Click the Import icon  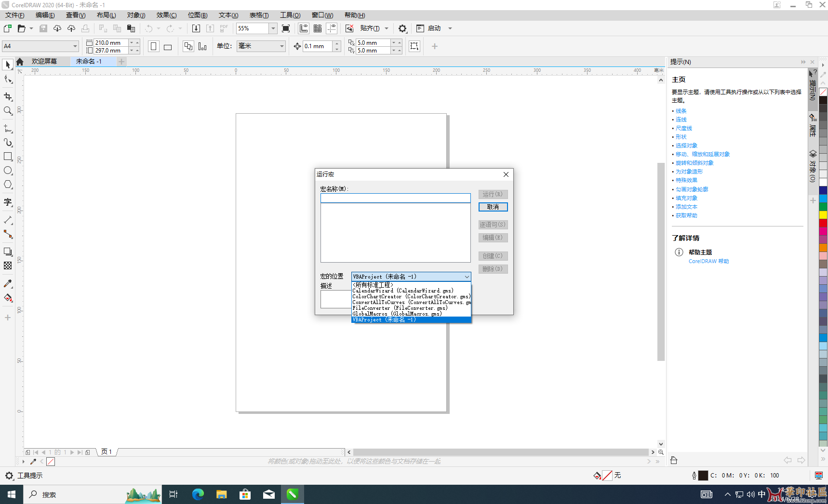point(196,28)
